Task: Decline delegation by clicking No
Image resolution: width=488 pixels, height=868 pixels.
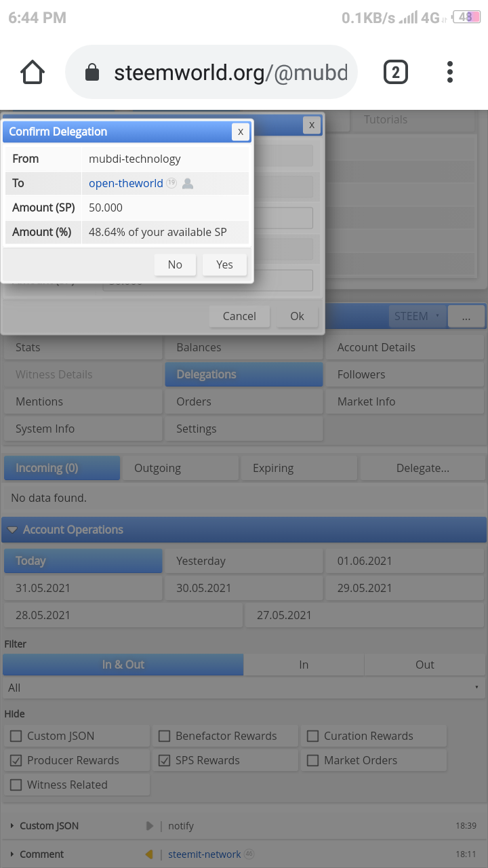Action: tap(175, 264)
